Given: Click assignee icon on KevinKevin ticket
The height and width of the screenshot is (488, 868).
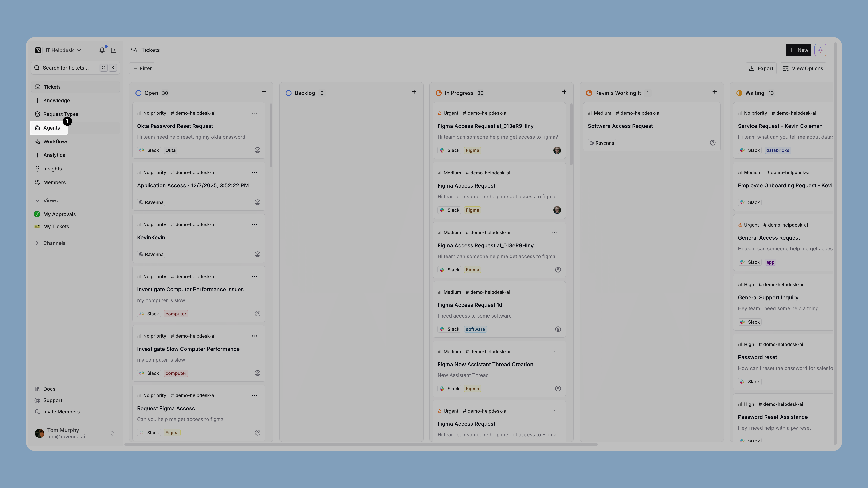Looking at the screenshot, I should tap(258, 255).
